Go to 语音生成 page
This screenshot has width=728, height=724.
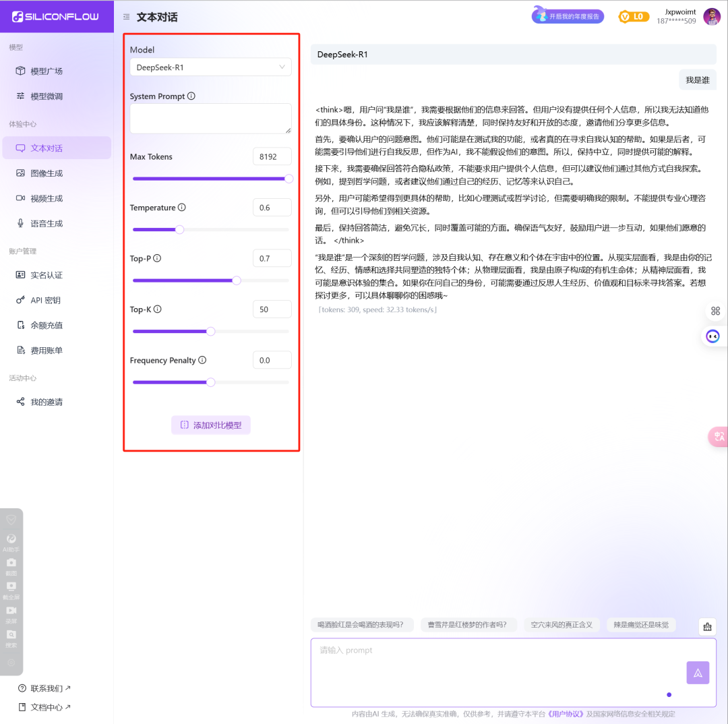(x=57, y=223)
